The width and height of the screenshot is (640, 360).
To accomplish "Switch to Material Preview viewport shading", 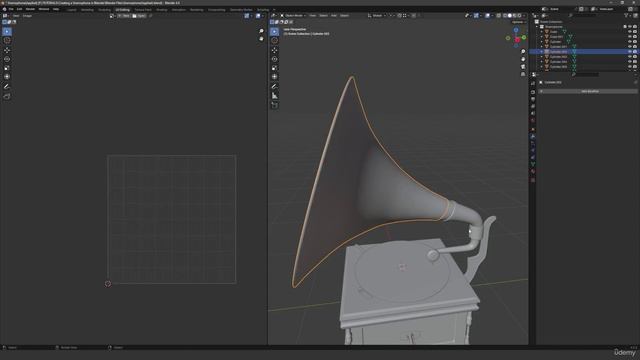I will pos(515,16).
